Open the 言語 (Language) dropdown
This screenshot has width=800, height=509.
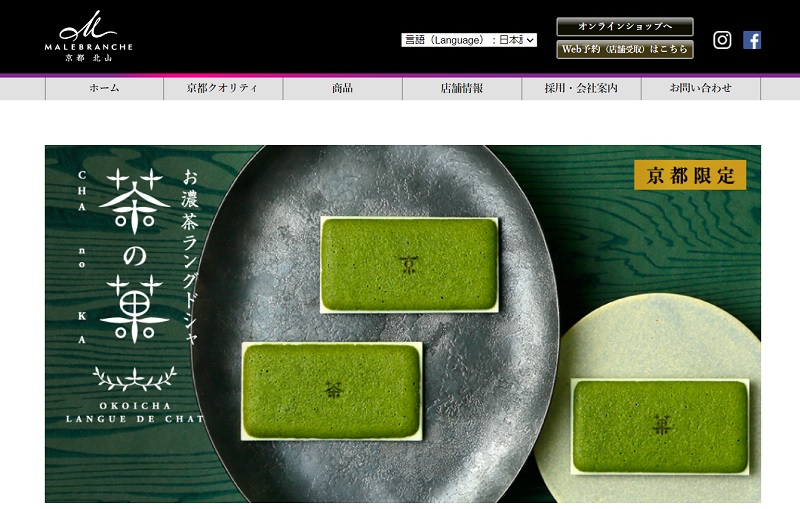click(x=469, y=40)
